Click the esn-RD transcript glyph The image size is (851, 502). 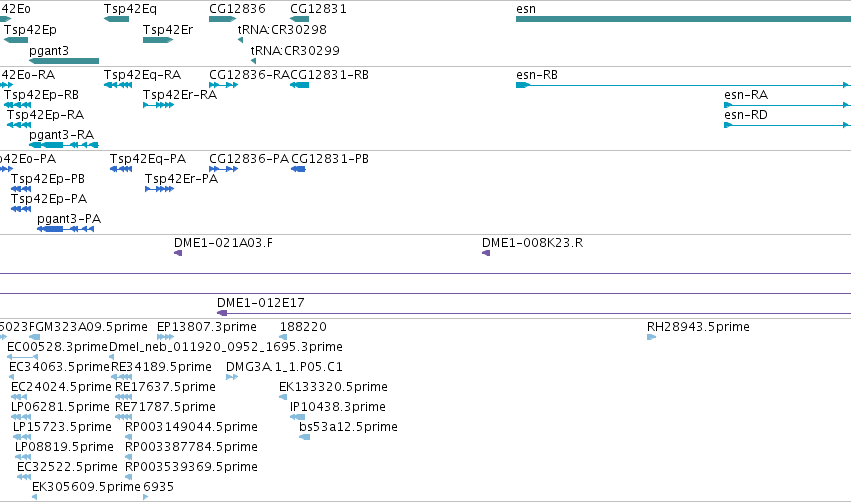tap(786, 125)
